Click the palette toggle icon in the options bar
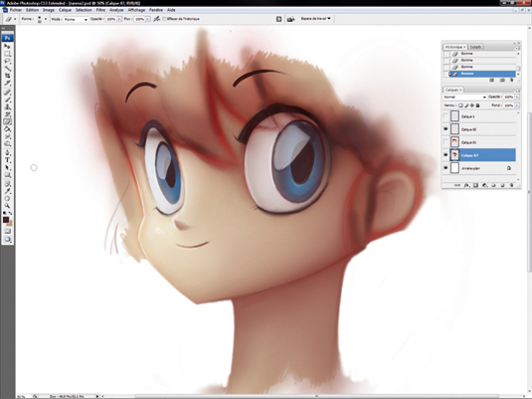Image resolution: width=532 pixels, height=399 pixels. [278, 19]
